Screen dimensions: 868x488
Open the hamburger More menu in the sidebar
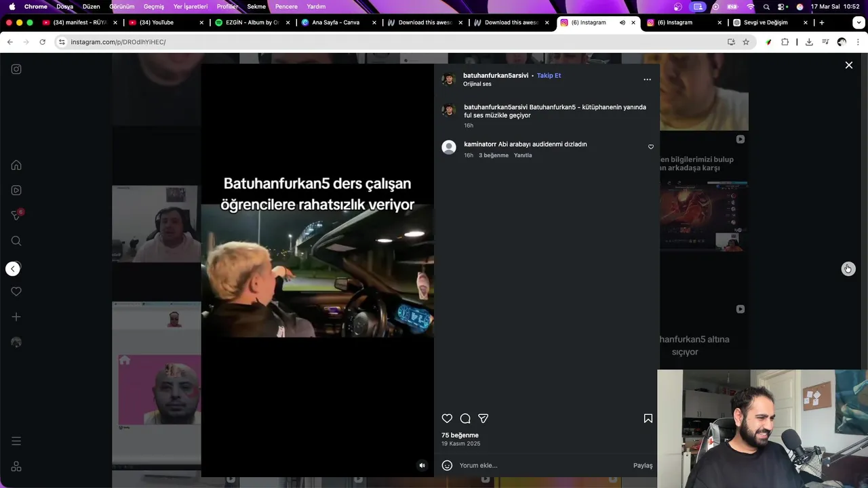tap(16, 441)
